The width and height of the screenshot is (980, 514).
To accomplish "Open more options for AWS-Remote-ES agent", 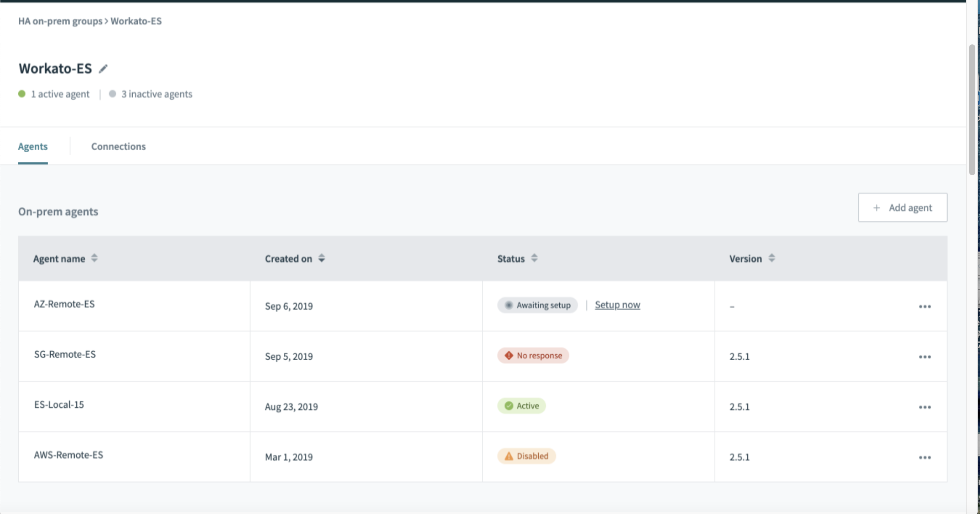I will point(925,458).
